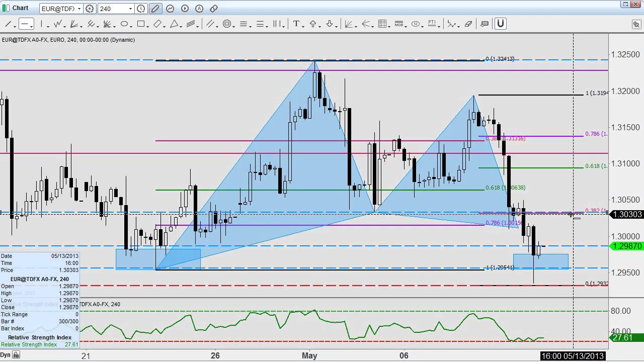The image size is (644, 362).
Task: Click the chain link icon
Action: pos(214,9)
